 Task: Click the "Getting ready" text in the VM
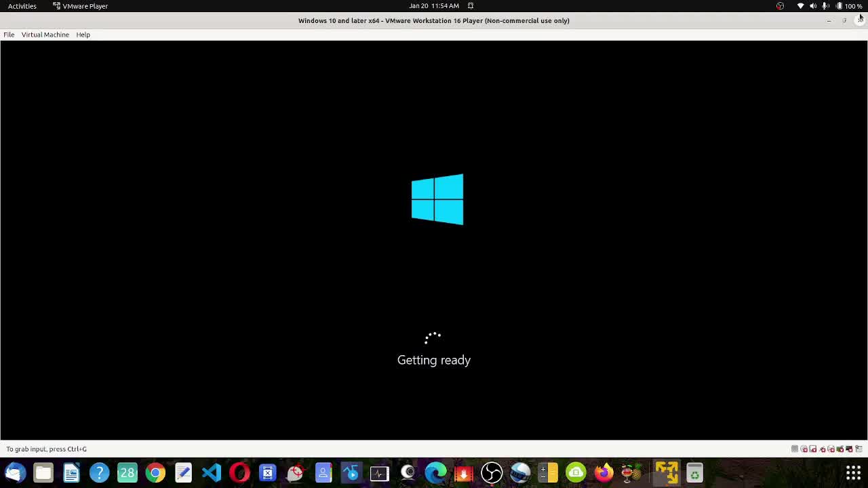[x=434, y=360]
